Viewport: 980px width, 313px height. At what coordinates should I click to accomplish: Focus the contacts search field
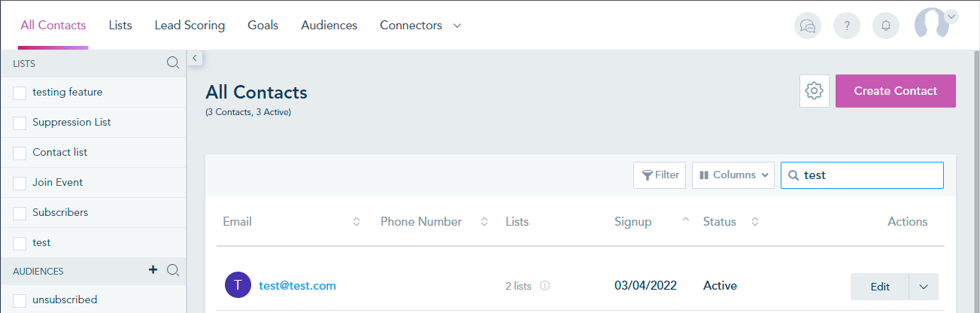tap(862, 175)
